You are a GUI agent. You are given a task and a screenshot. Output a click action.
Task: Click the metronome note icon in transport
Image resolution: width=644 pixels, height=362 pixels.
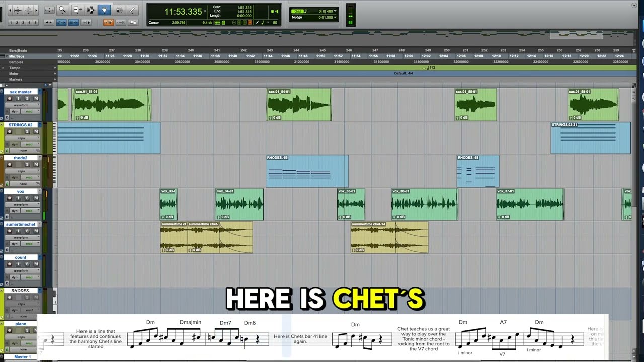tap(263, 22)
